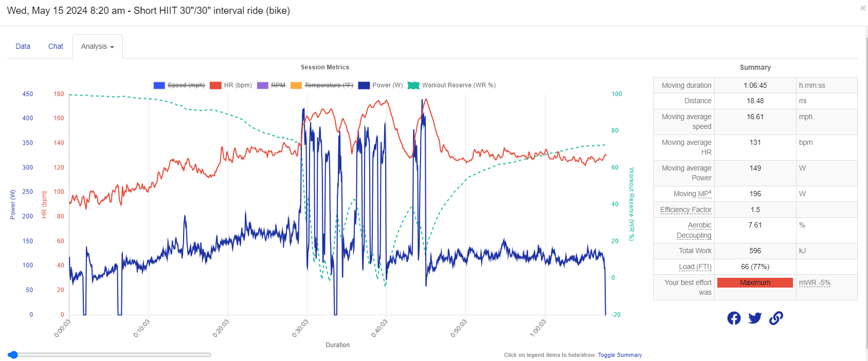Click the teal Workout Reserve legend box
868x361 pixels.
click(413, 85)
